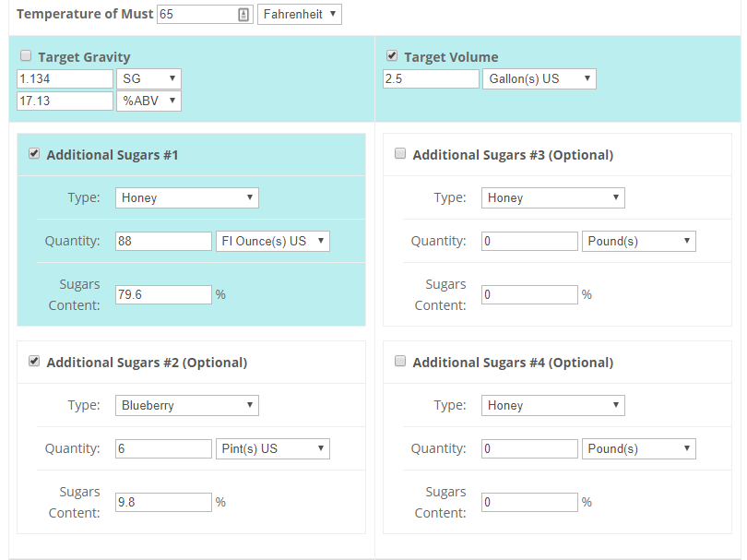Viewport: 747px width, 560px height.
Task: Uncheck Additional Sugars #2 (Optional)
Action: 34,362
